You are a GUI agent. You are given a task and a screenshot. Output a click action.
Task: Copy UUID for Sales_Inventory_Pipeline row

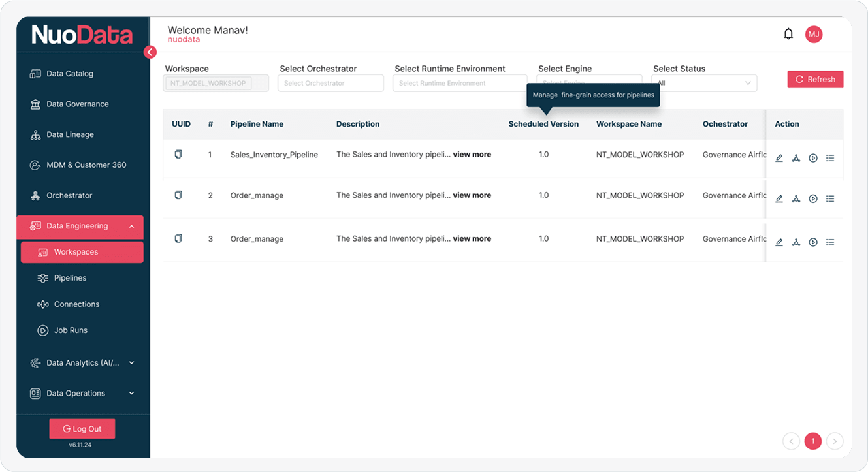click(178, 155)
